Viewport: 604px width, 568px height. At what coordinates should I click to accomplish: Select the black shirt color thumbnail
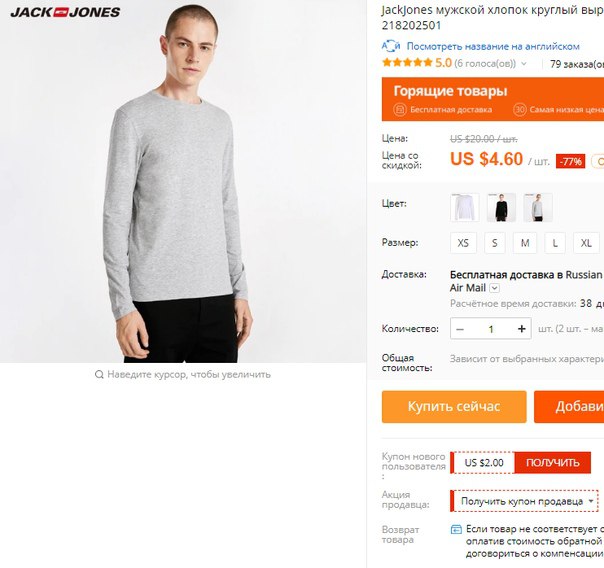pyautogui.click(x=501, y=208)
